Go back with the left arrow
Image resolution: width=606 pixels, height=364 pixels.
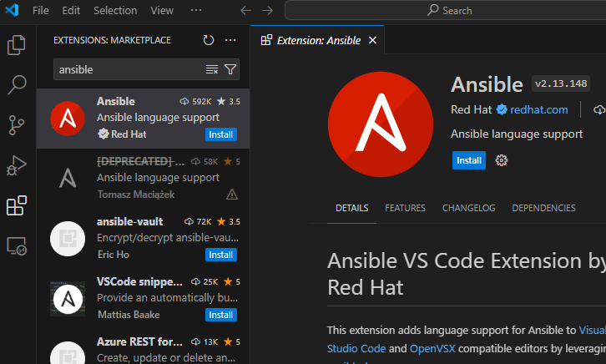(x=245, y=10)
